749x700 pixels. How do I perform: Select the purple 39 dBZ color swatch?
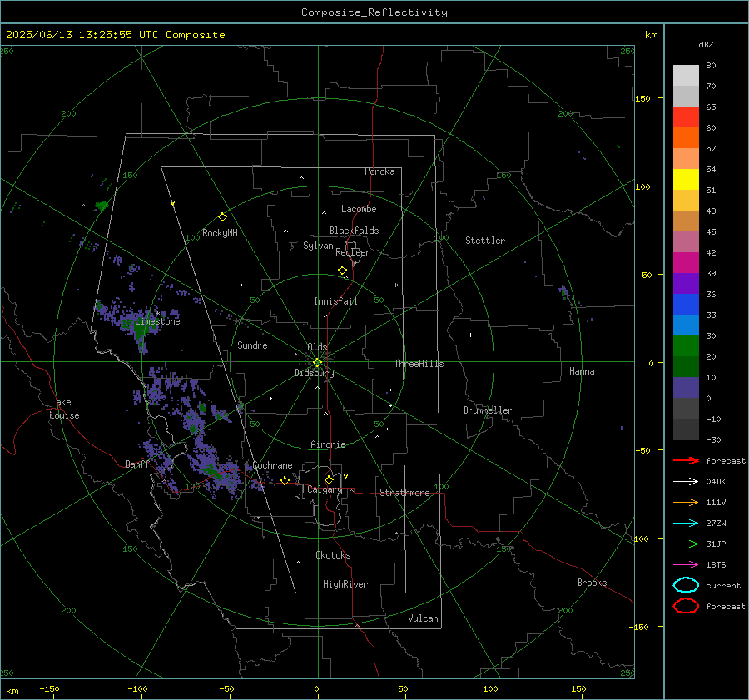(x=686, y=283)
